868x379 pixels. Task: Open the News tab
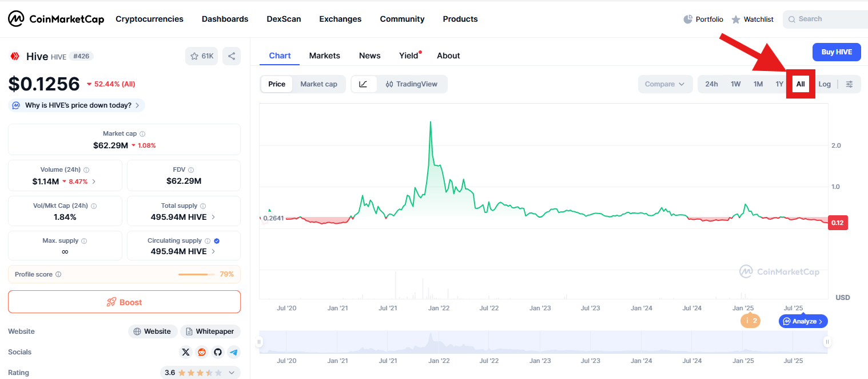coord(369,56)
